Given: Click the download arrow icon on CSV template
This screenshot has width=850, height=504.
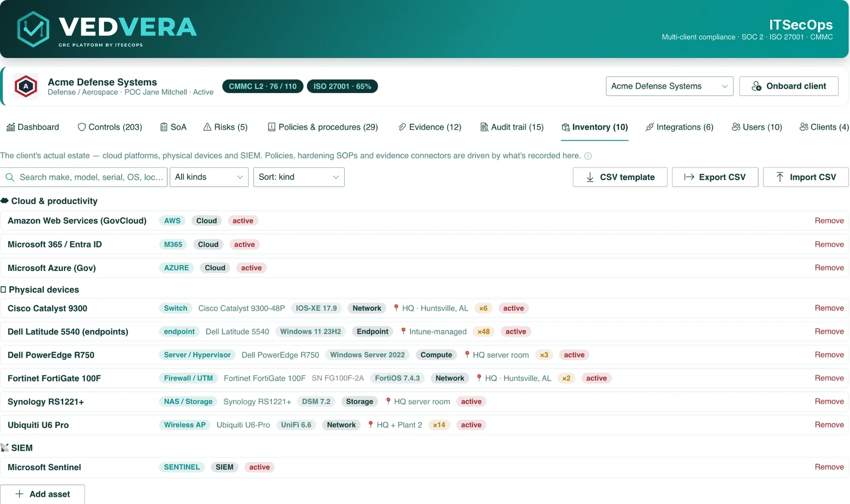Looking at the screenshot, I should 590,177.
